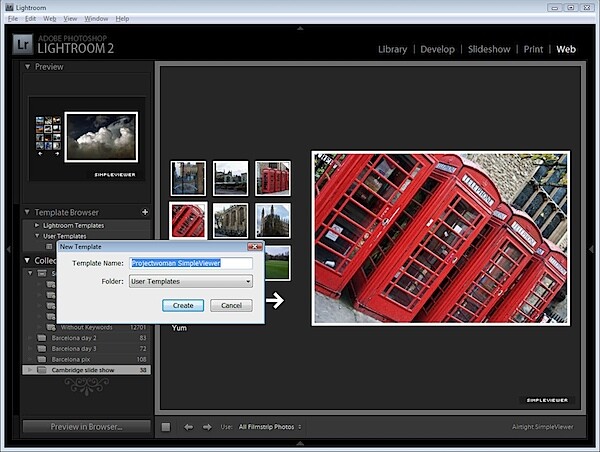
Task: Switch to the Develop module
Action: tap(437, 49)
